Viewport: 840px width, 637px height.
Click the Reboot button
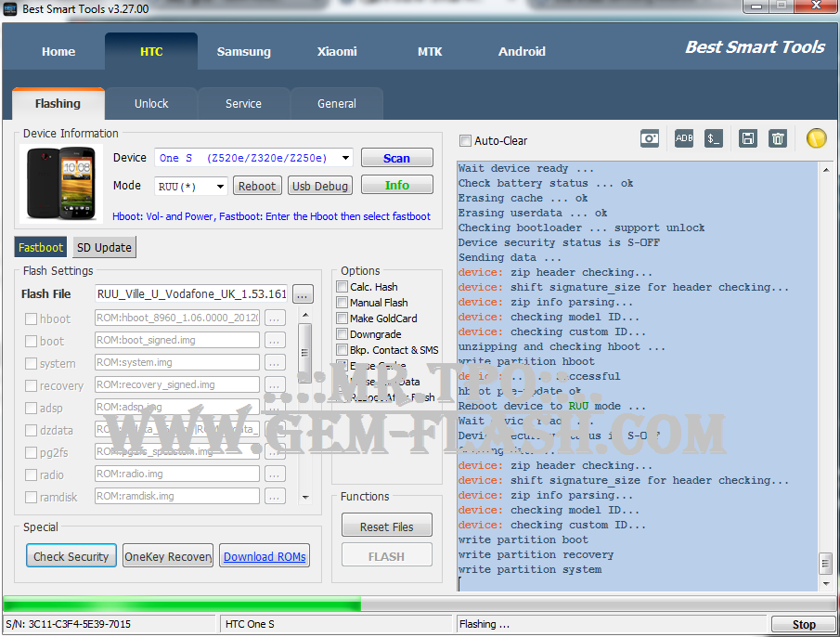(257, 186)
